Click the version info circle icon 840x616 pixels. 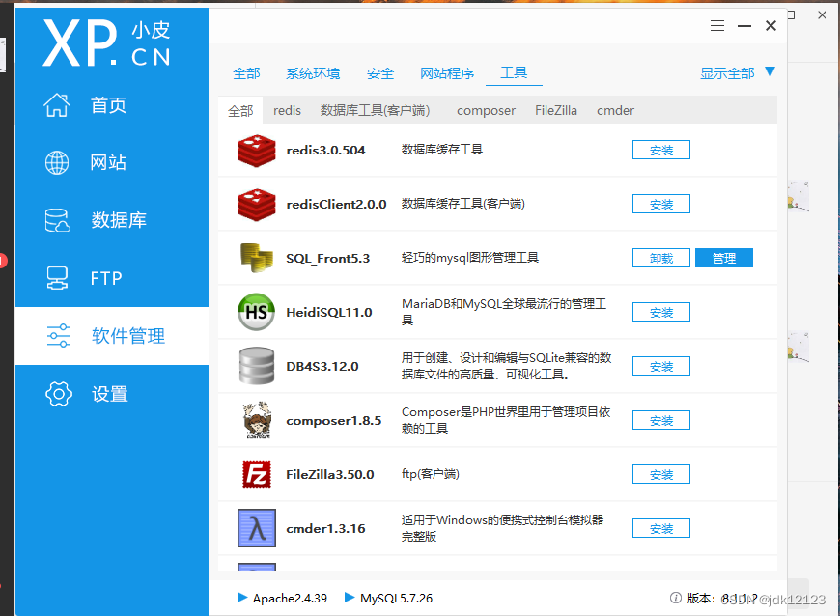click(x=676, y=598)
